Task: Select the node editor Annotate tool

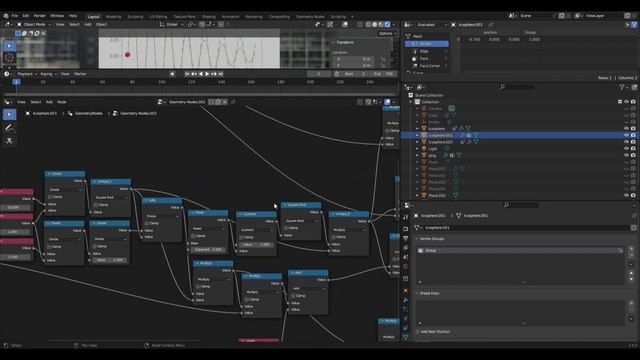Action: click(9, 128)
